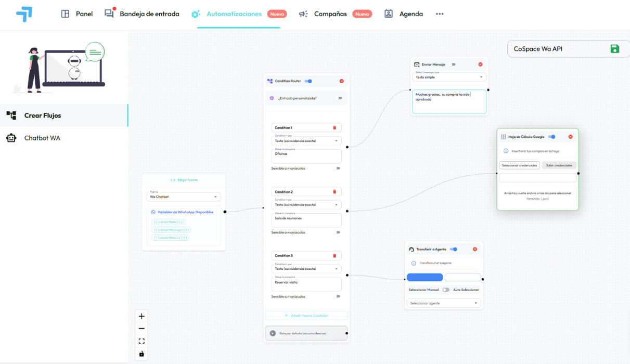Click the fit view fullscreen icon
The width and height of the screenshot is (630, 364).
click(142, 341)
